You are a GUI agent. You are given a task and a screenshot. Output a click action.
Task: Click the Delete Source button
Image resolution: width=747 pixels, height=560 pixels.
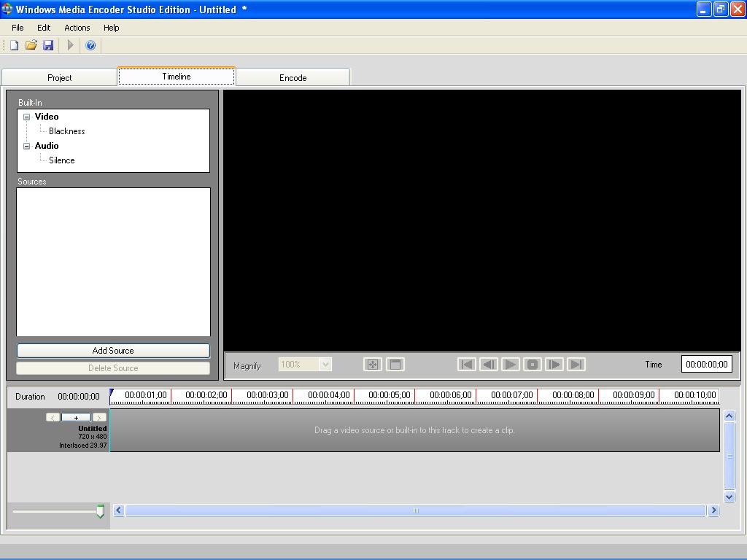pyautogui.click(x=113, y=368)
